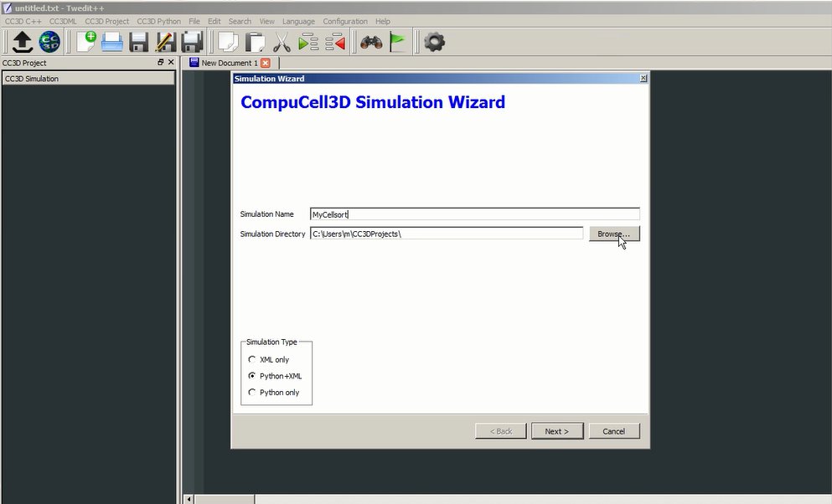Viewport: 832px width, 504px height.
Task: Select the XML only simulation type
Action: 252,360
